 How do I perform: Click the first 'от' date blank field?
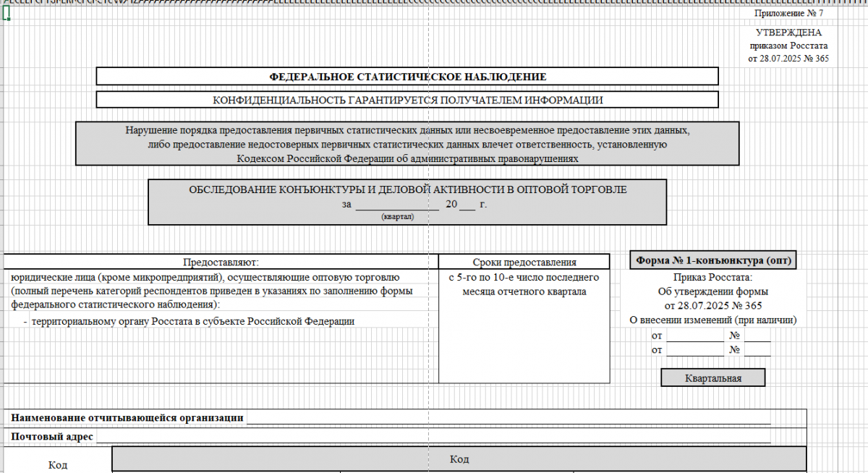tap(694, 336)
